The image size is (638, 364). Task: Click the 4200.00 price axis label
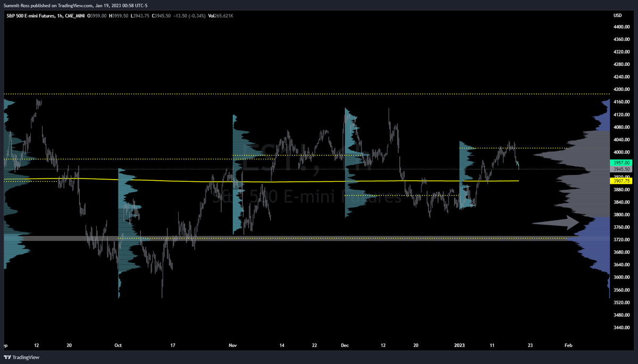[621, 90]
